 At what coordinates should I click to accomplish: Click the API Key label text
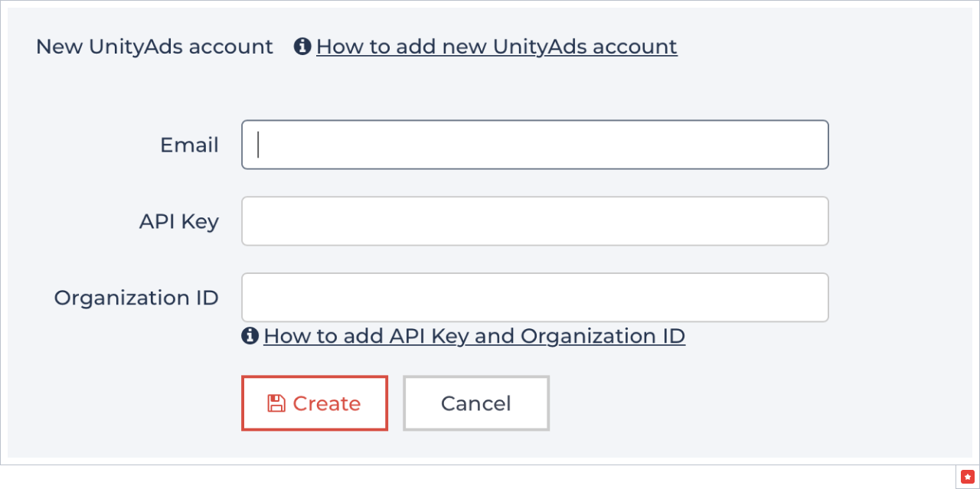(x=178, y=220)
